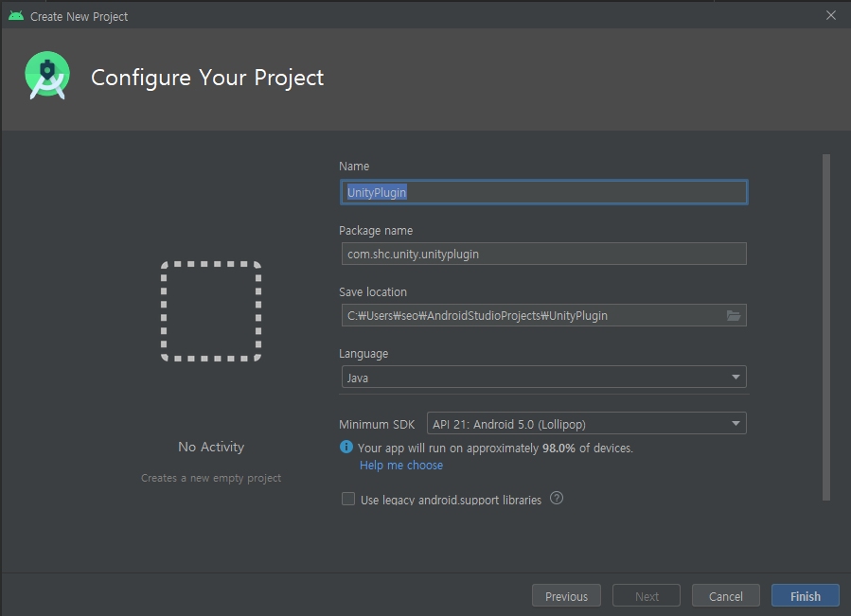Click 'Creates a new empty project' description

coord(211,478)
